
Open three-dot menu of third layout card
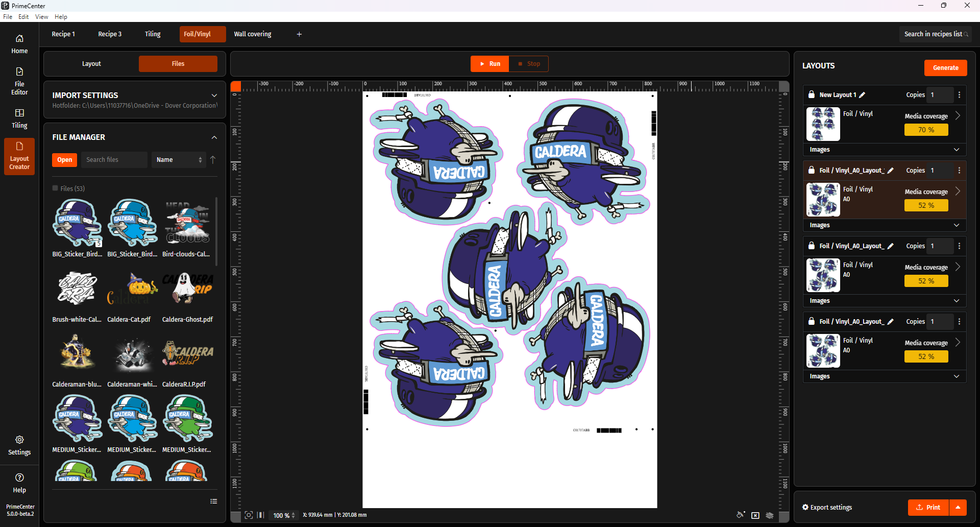pos(960,246)
